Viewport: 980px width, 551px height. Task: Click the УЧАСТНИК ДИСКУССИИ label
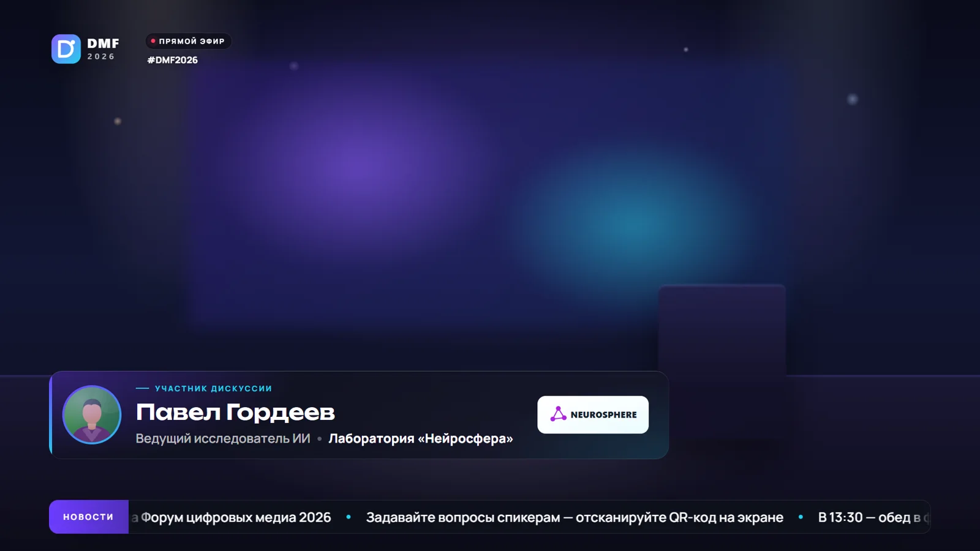[213, 388]
